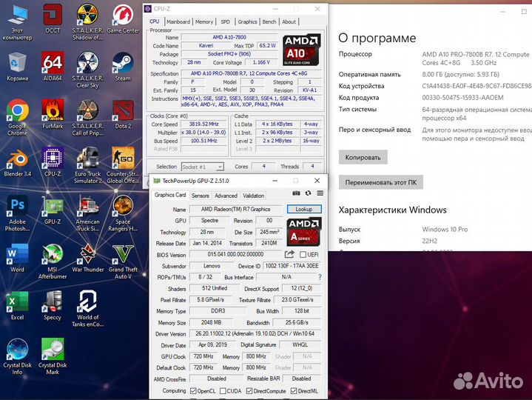The image size is (532, 400).
Task: Launch AIDA64 from the desktop
Action: tap(53, 67)
